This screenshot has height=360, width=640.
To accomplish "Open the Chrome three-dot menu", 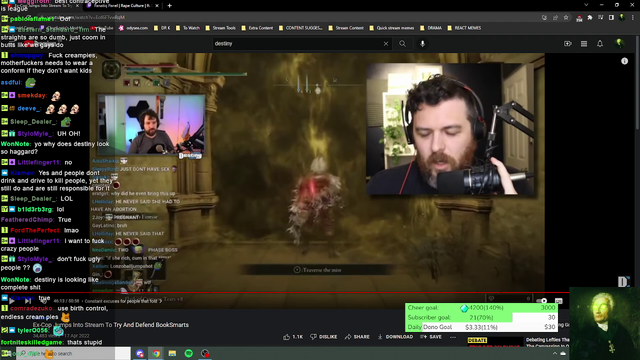I will (x=633, y=18).
